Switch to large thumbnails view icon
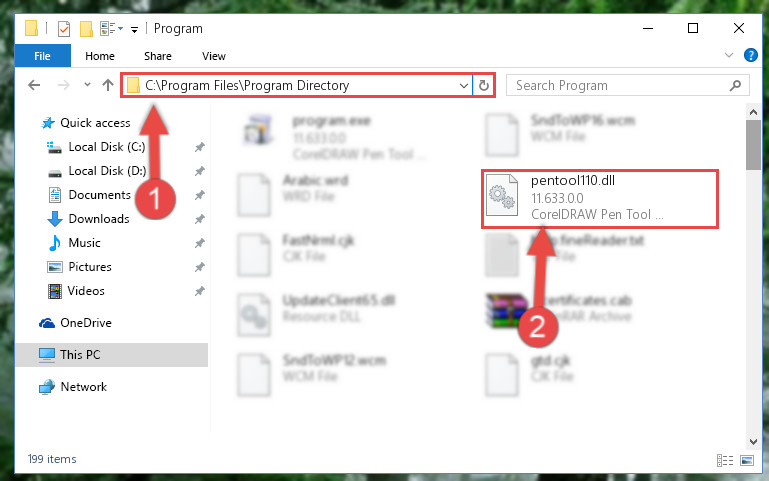 pyautogui.click(x=747, y=460)
